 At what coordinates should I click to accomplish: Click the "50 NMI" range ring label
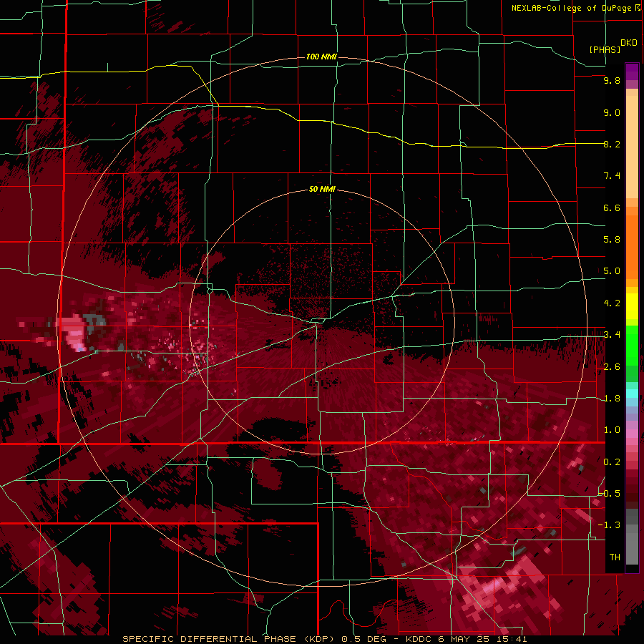(322, 189)
